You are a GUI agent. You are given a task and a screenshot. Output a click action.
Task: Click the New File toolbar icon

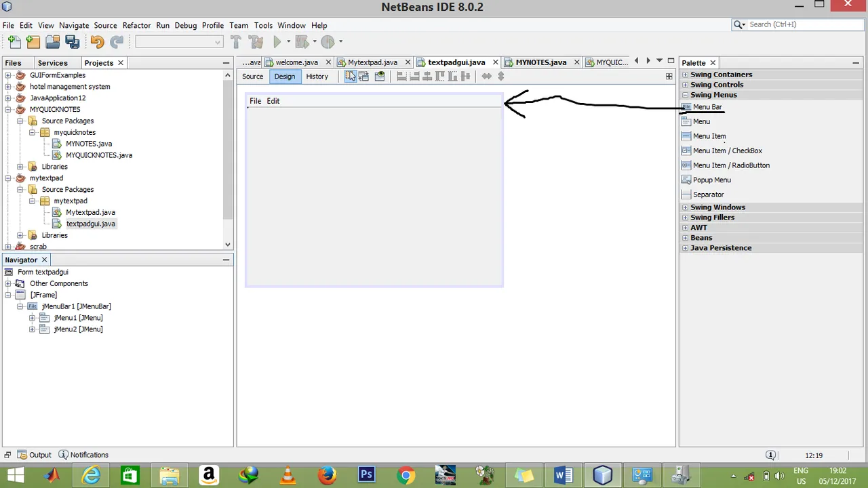point(14,42)
